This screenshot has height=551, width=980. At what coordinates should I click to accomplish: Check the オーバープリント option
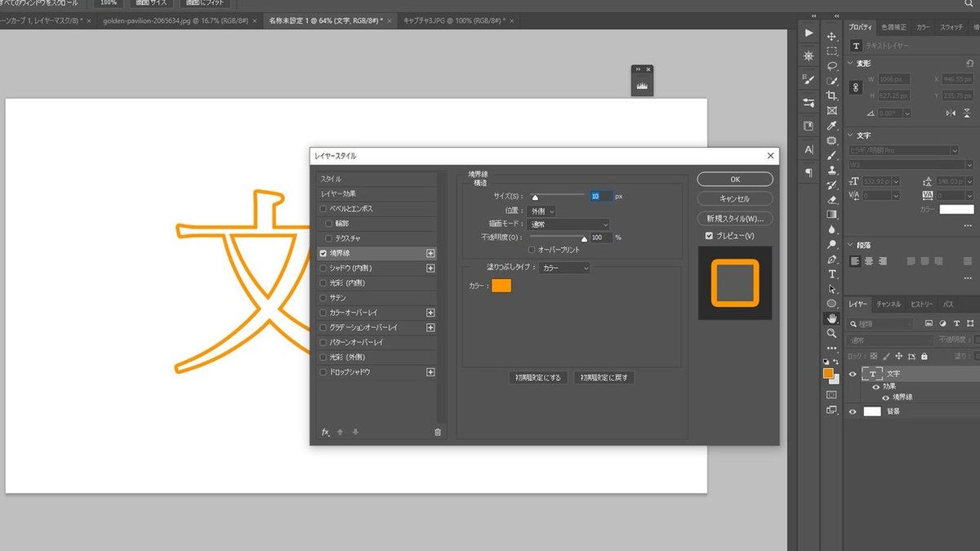pyautogui.click(x=532, y=250)
